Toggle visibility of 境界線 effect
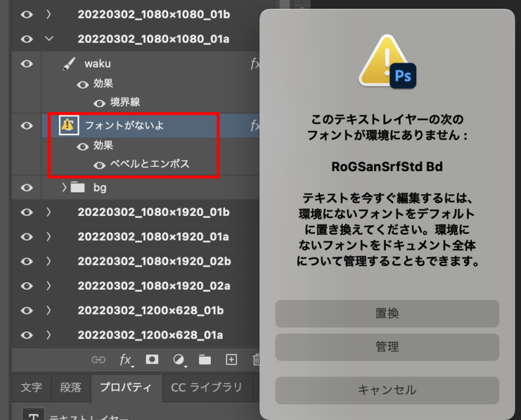This screenshot has width=521, height=420. pos(99,103)
